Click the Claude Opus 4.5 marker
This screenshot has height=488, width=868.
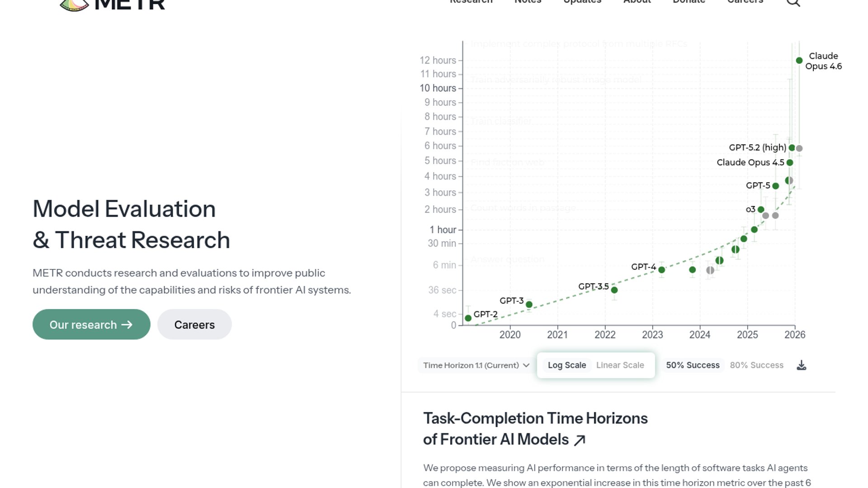click(789, 163)
